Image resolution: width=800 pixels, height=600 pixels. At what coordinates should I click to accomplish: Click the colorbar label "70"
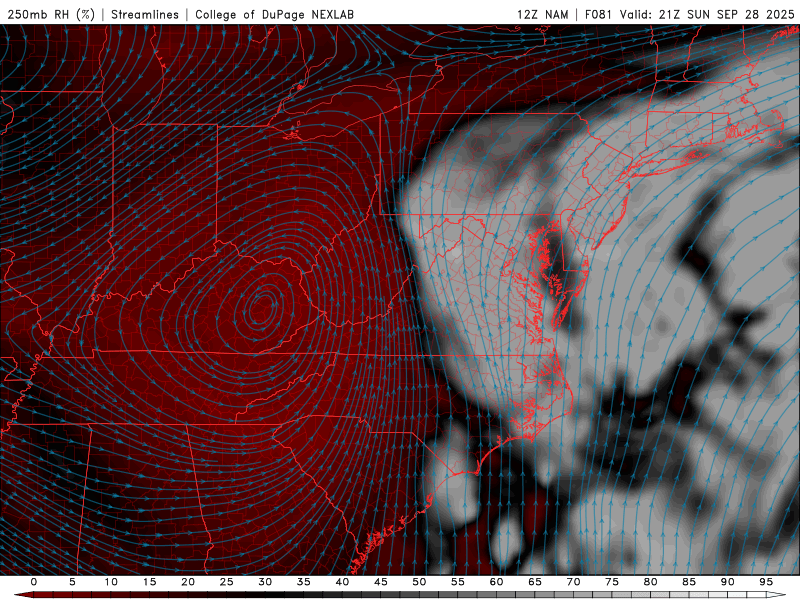click(x=573, y=582)
